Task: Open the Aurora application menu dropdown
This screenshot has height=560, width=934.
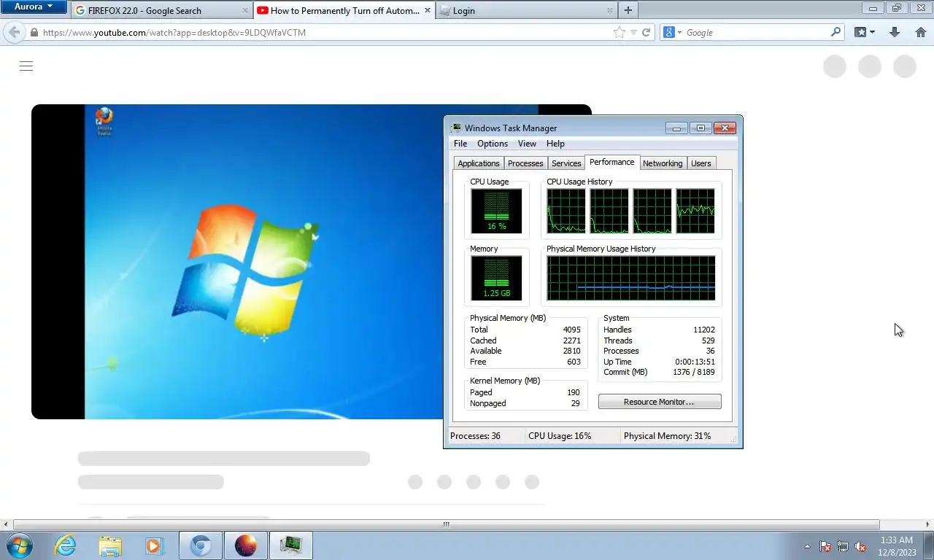Action: tap(34, 7)
